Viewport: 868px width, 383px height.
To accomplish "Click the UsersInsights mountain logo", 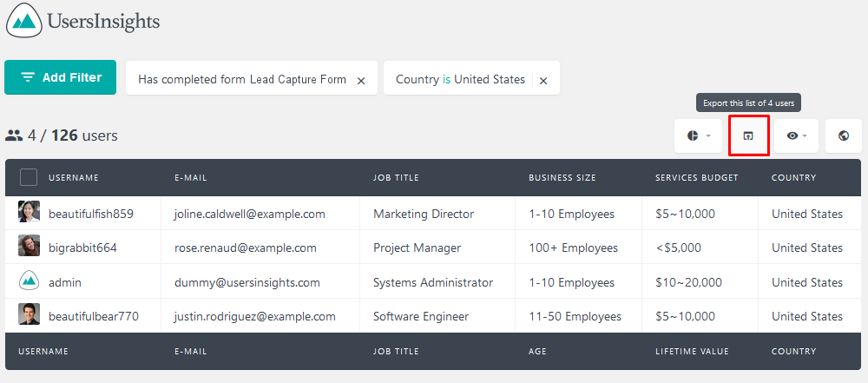I will pyautogui.click(x=24, y=21).
